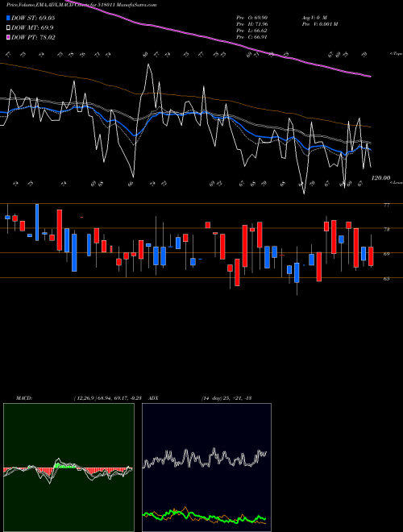Click the '<Tops' marker label
This screenshot has height=532, width=403.
click(x=396, y=54)
